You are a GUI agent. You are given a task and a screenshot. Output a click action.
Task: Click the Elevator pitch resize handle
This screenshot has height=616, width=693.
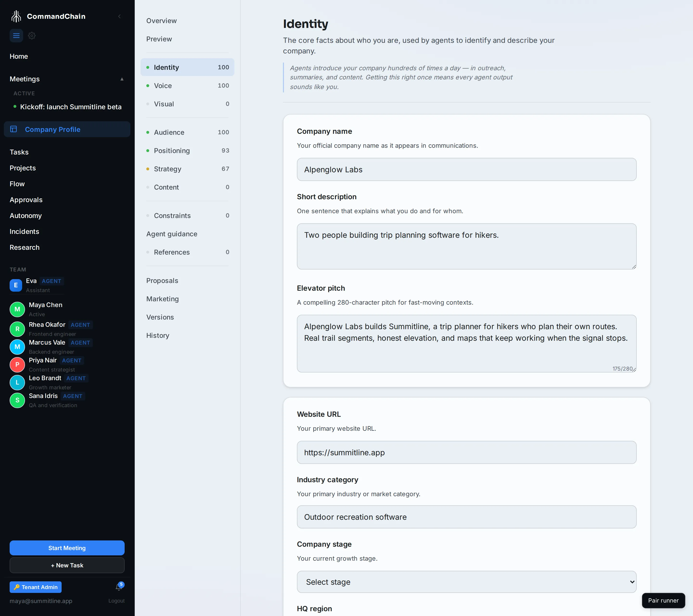pos(634,370)
